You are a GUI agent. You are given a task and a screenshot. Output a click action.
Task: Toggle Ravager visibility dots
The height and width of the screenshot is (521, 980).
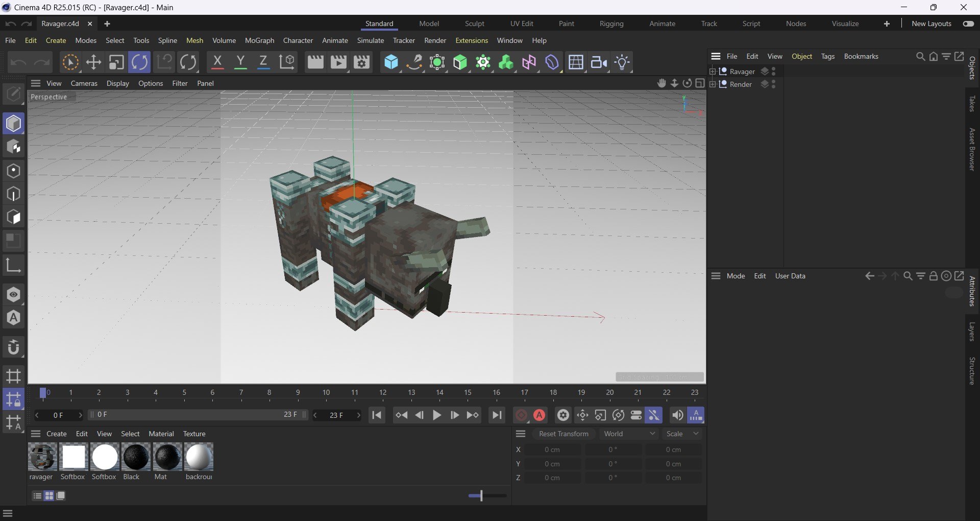[774, 72]
